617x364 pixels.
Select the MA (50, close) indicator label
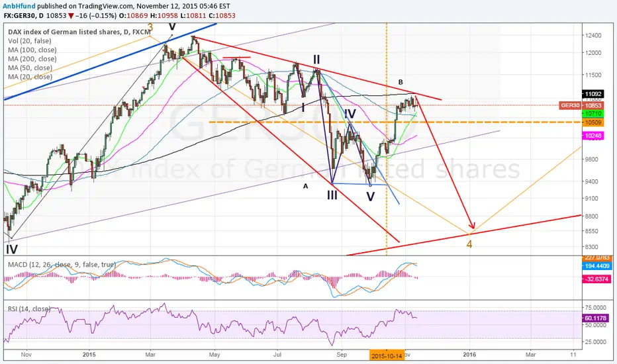(30, 68)
